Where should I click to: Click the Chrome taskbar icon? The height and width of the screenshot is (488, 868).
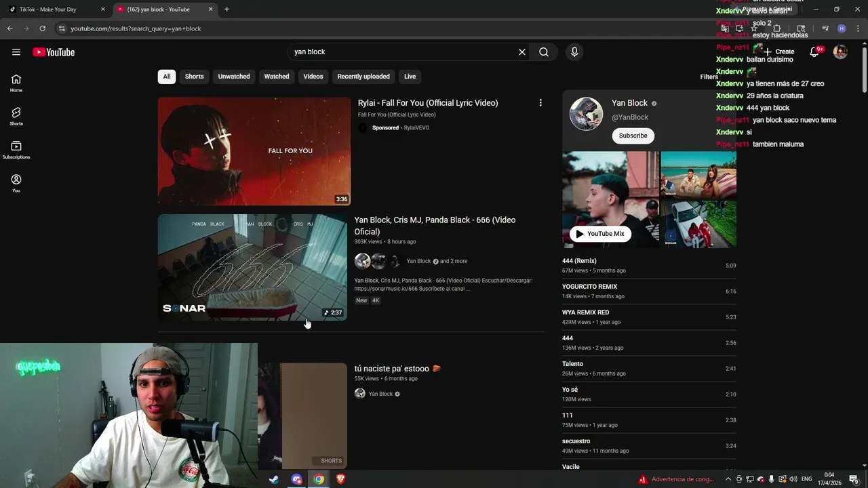319,479
